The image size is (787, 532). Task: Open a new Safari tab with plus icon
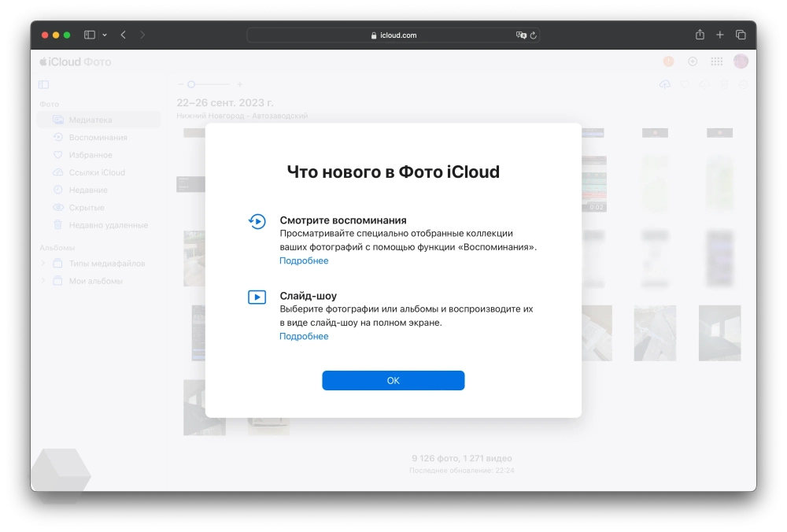coord(720,35)
